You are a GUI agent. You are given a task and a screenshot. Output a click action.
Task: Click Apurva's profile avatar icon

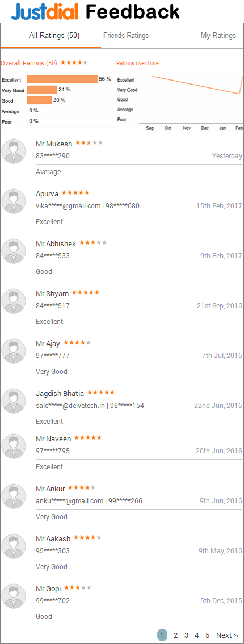[x=14, y=201]
